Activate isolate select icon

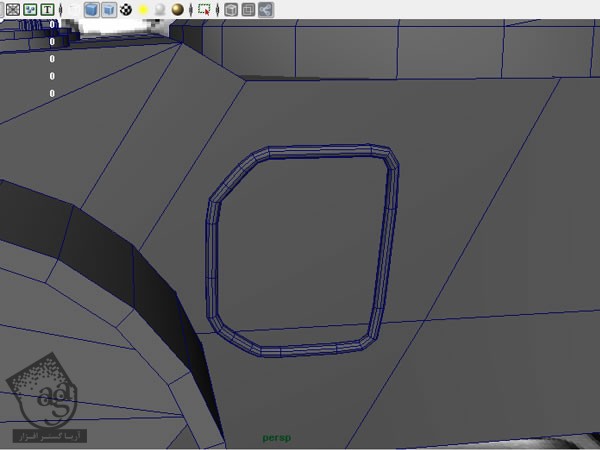(204, 9)
